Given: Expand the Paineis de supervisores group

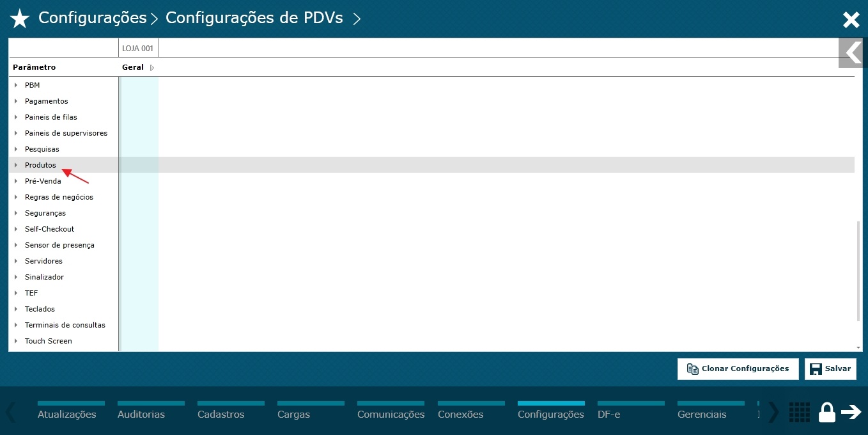Looking at the screenshot, I should (x=16, y=133).
